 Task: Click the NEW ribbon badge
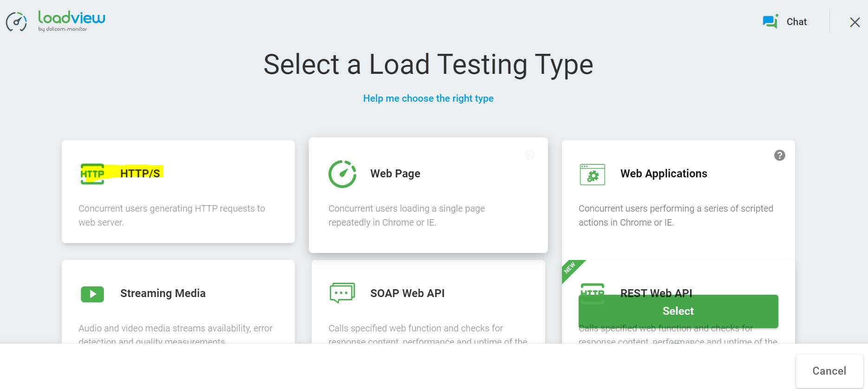point(570,268)
